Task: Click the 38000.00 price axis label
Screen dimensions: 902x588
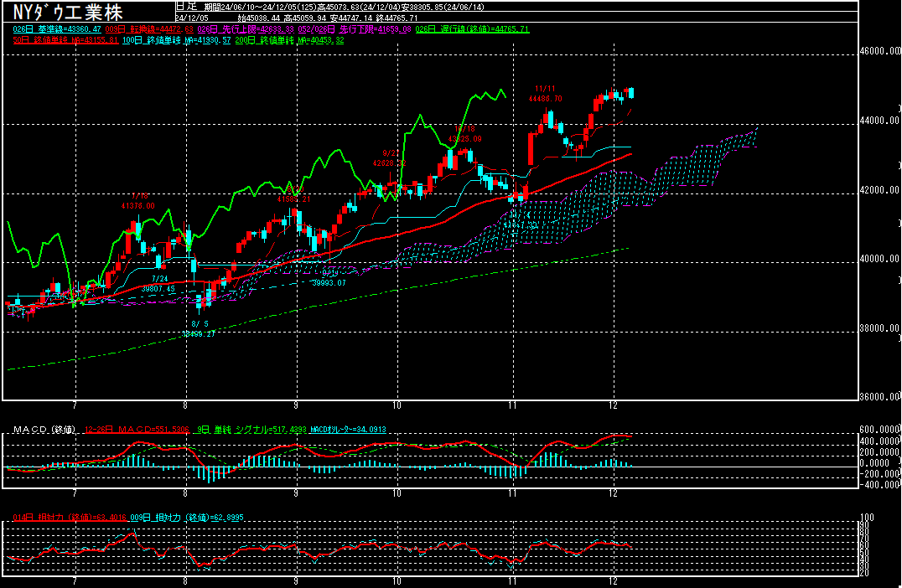Action: pos(879,328)
